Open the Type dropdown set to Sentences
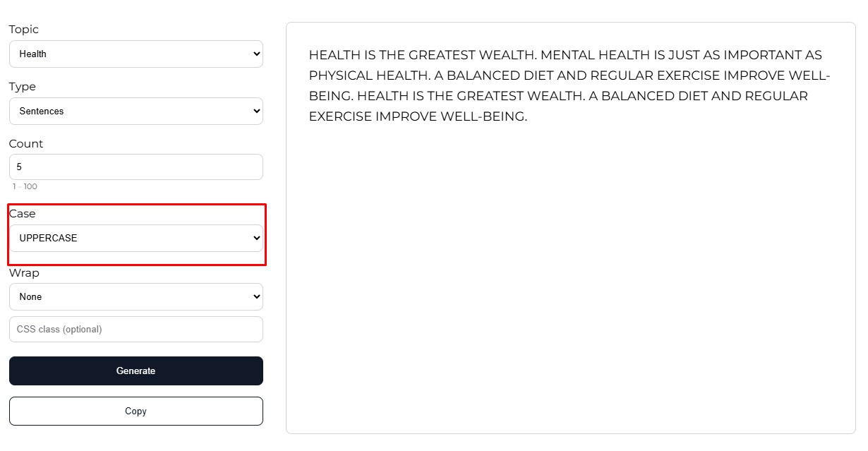 tap(135, 111)
